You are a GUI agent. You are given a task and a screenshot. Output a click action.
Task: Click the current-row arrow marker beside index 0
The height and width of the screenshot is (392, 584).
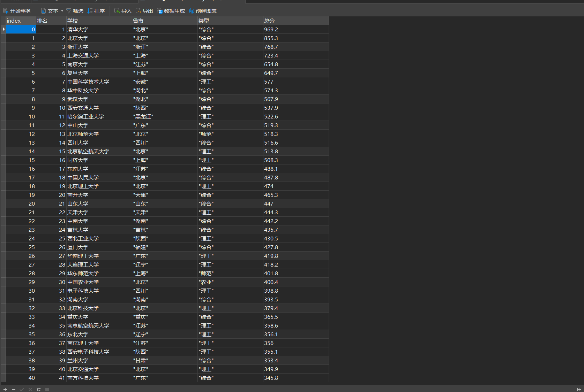(x=3, y=29)
